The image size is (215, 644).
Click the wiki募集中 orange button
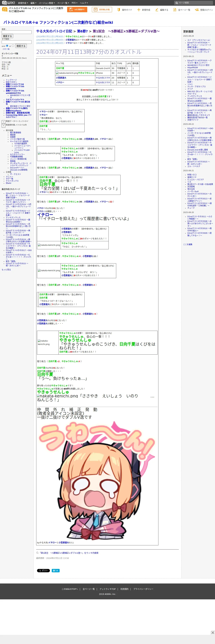click(x=77, y=10)
